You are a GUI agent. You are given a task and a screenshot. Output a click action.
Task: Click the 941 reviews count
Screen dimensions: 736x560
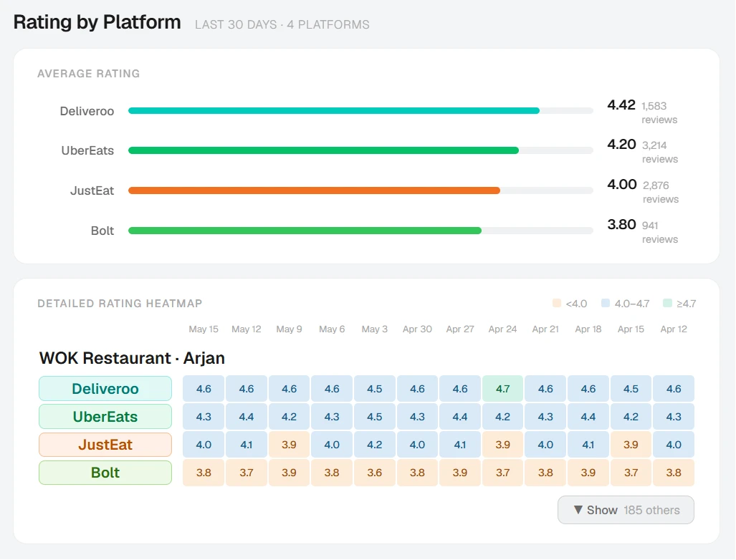click(659, 232)
